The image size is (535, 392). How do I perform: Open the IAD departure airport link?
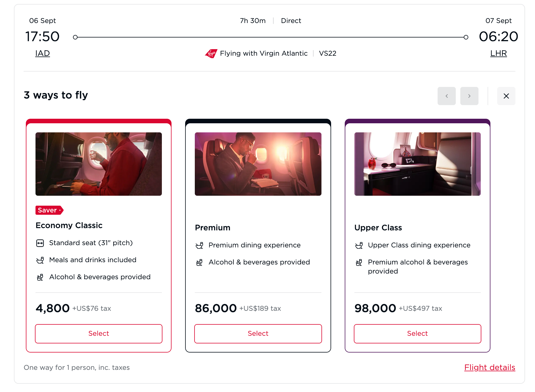pyautogui.click(x=43, y=53)
